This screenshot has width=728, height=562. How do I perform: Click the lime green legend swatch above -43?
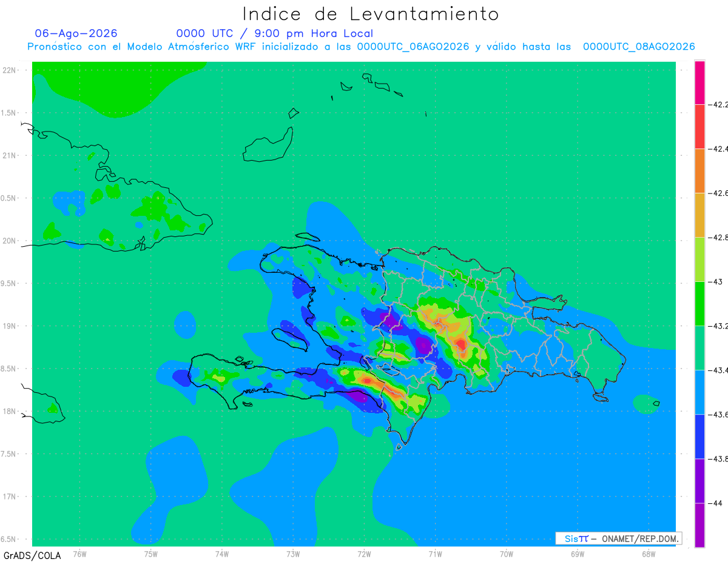699,259
